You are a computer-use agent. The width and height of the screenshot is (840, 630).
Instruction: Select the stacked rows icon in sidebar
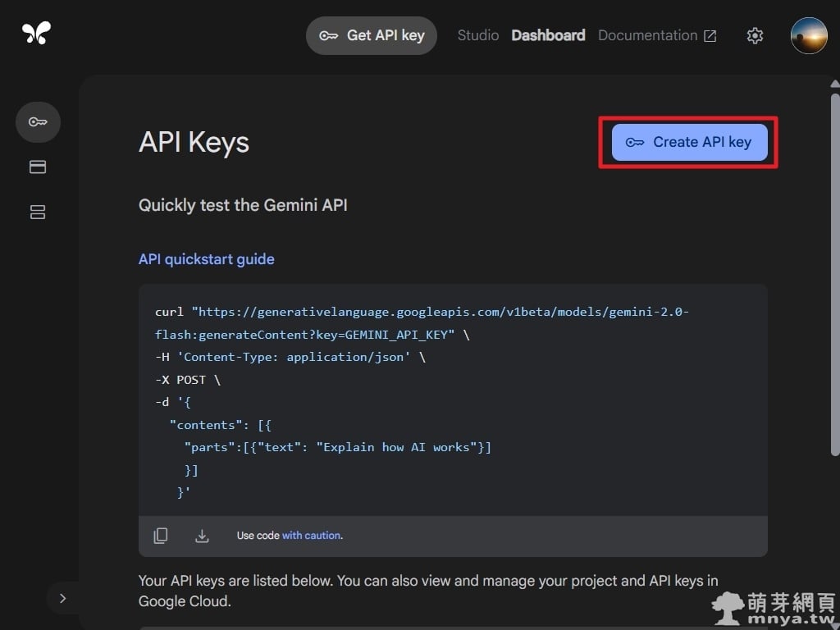click(38, 212)
